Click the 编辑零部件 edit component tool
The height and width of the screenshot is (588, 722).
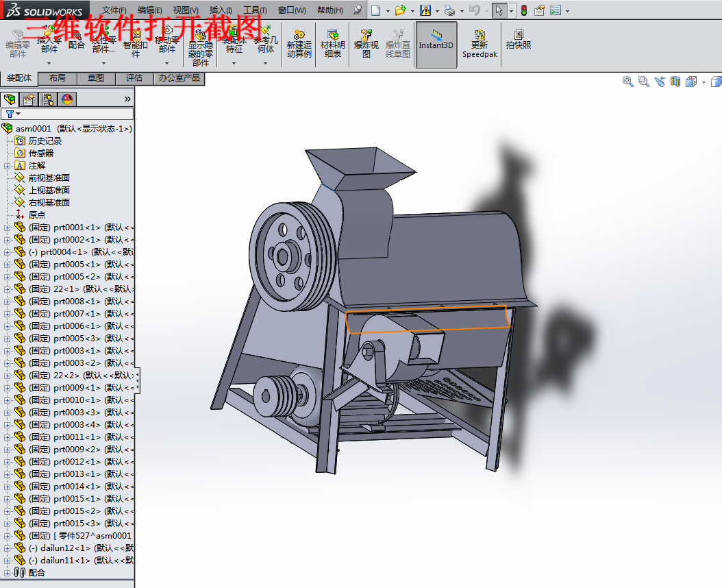coord(18,45)
